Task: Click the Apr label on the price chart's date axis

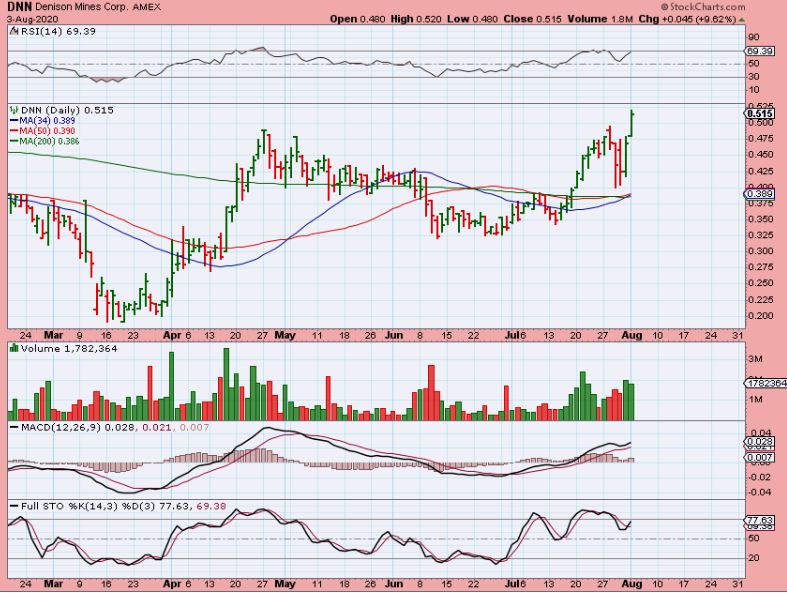Action: [172, 335]
